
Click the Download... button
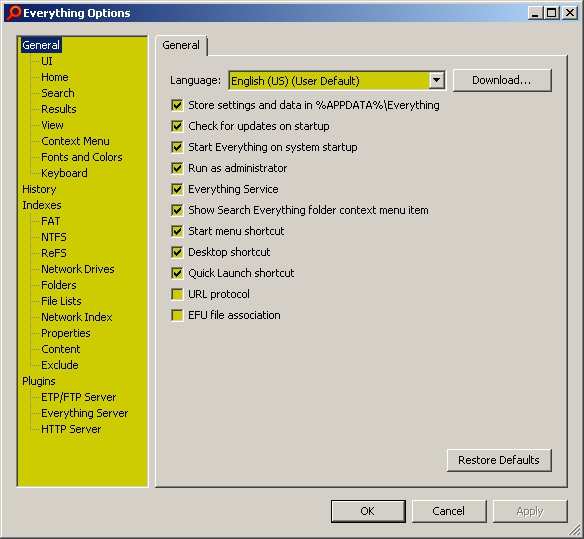pos(502,80)
